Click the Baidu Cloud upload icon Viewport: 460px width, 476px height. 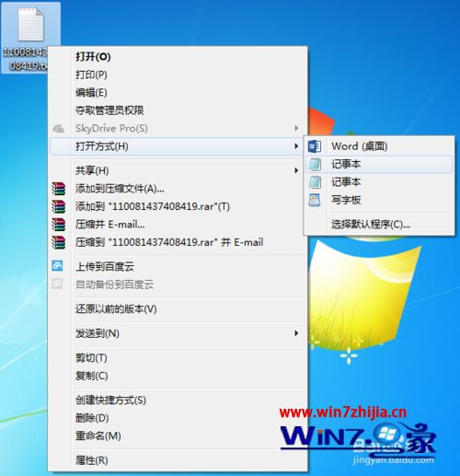pos(57,266)
